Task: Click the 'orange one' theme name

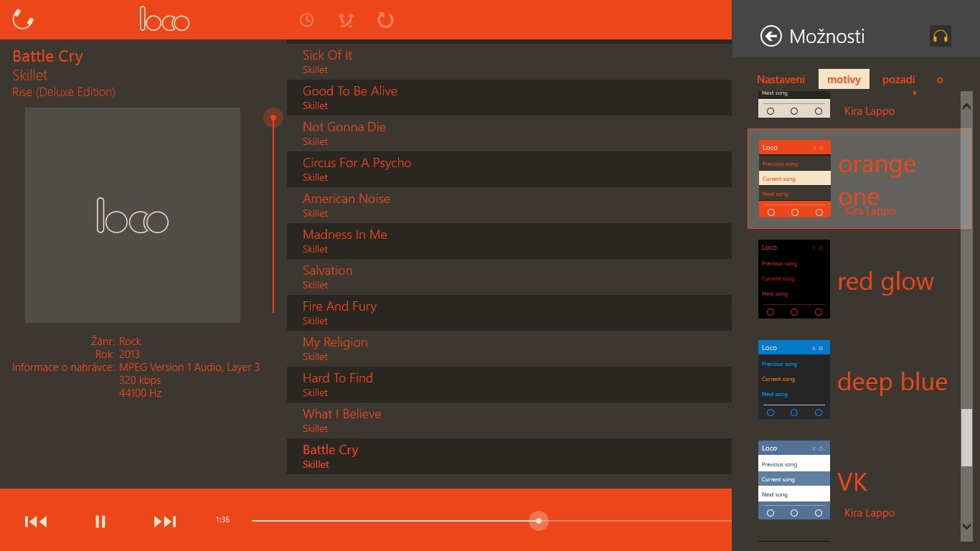Action: click(877, 180)
